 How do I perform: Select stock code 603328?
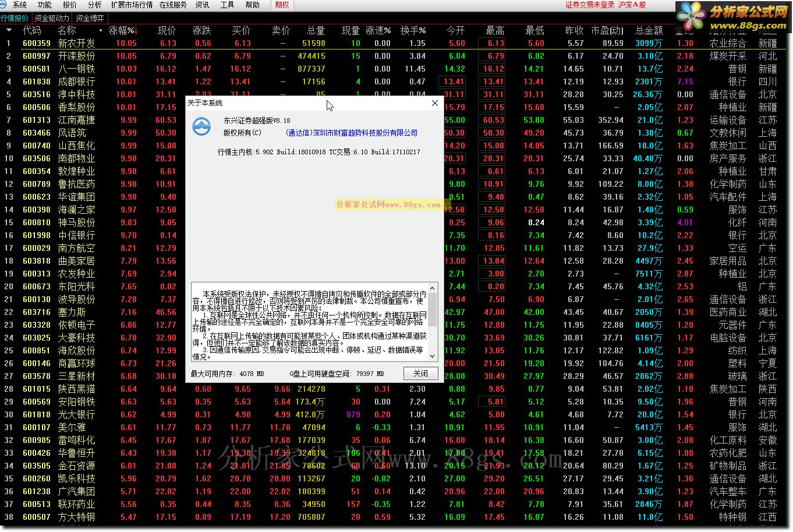tap(37, 325)
